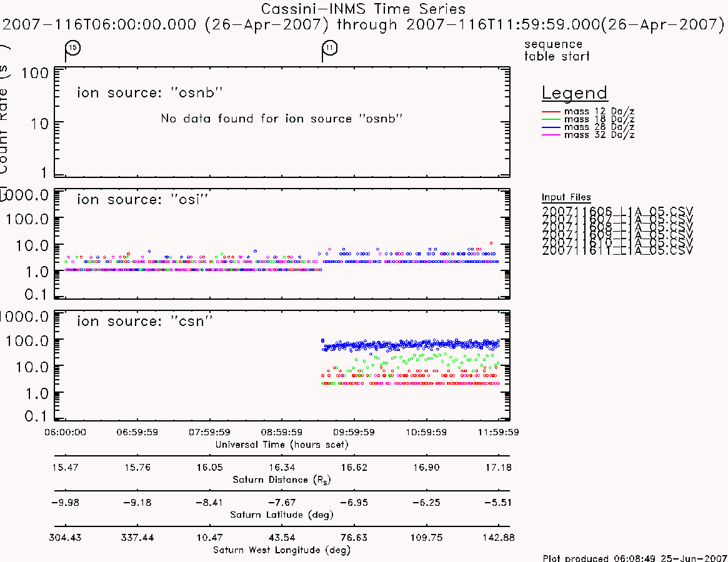The width and height of the screenshot is (728, 562).
Task: Click the 'ion source: "csn"' panel label
Action: click(x=145, y=321)
